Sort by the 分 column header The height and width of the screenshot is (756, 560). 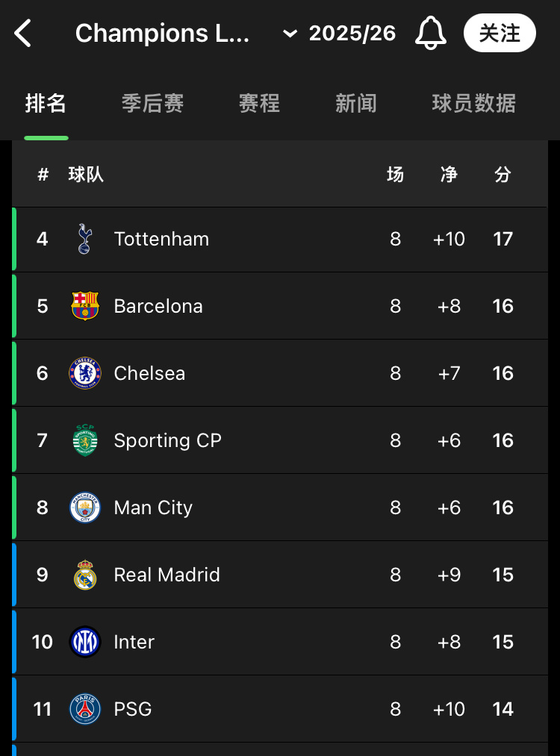coord(503,175)
